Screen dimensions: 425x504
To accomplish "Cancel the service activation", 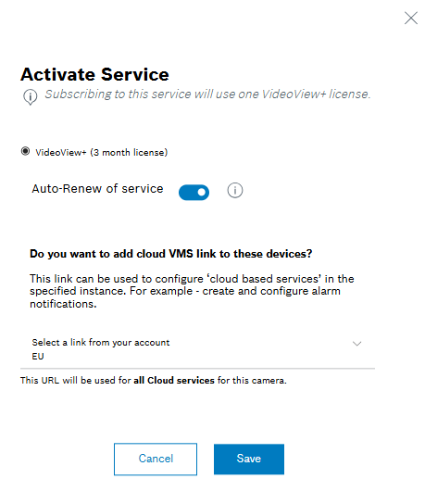I will [156, 459].
